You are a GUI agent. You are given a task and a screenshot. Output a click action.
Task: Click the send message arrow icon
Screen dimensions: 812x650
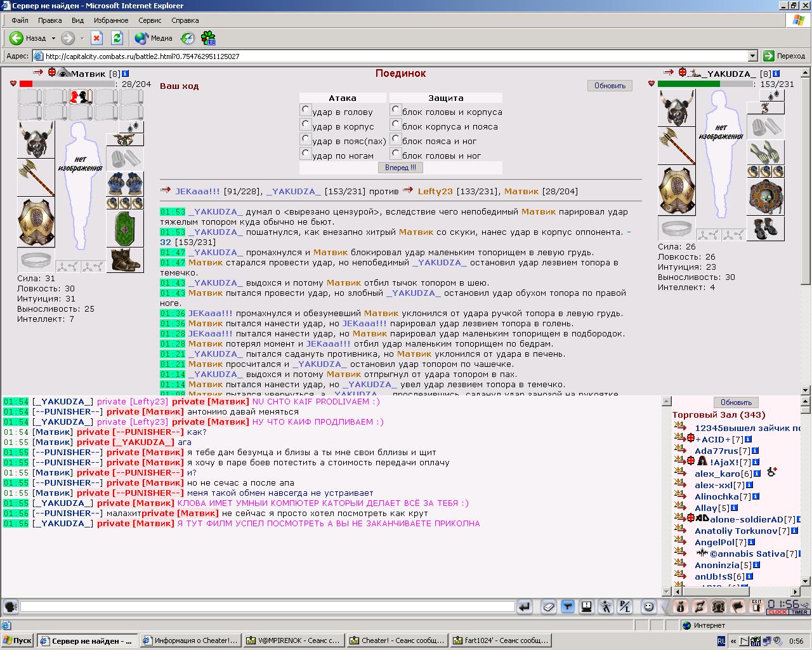click(x=525, y=607)
